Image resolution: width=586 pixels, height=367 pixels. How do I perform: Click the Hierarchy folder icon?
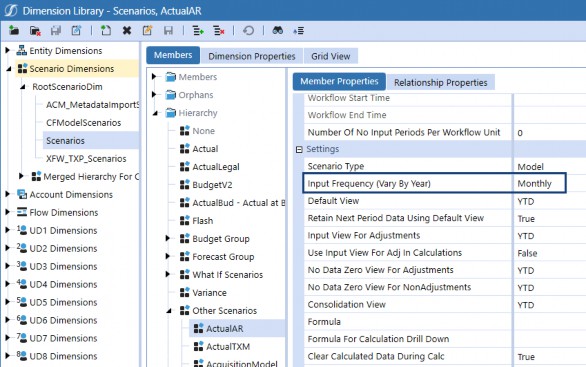pos(170,112)
